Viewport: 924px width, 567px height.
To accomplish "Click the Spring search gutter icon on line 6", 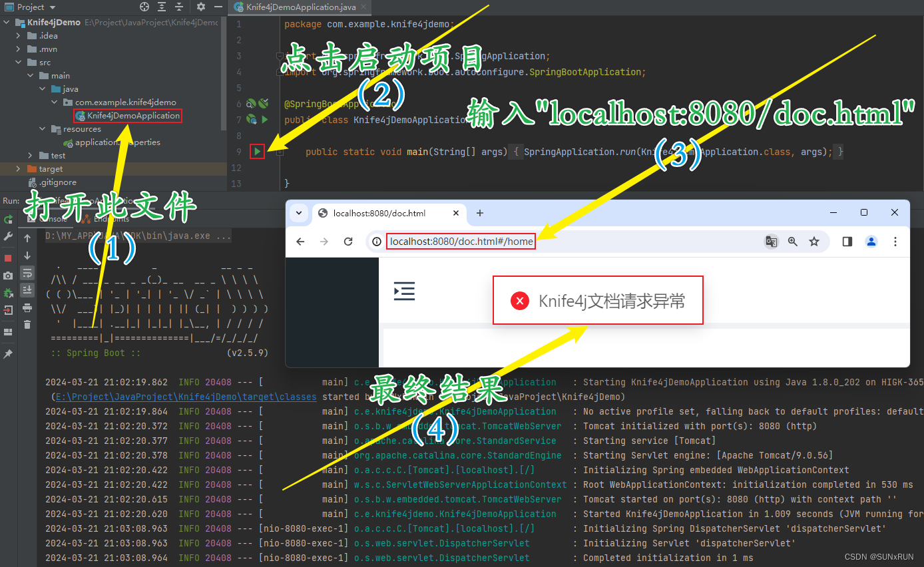I will (251, 103).
